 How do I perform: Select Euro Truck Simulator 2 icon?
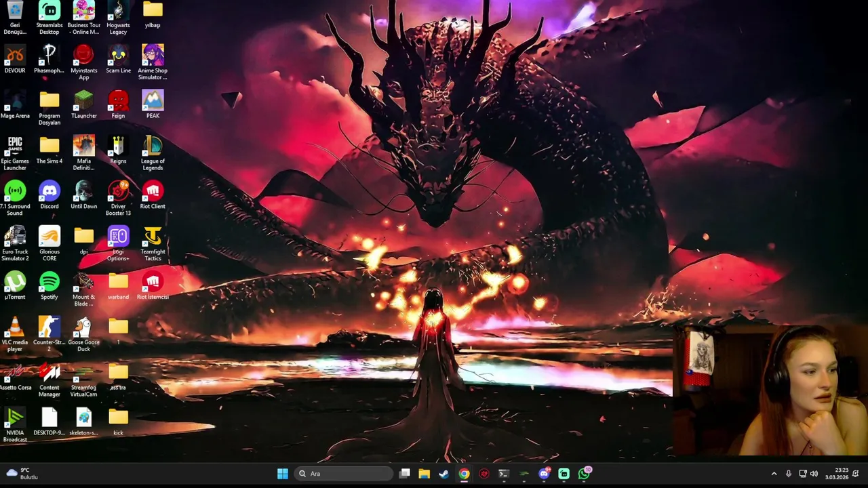pyautogui.click(x=15, y=245)
